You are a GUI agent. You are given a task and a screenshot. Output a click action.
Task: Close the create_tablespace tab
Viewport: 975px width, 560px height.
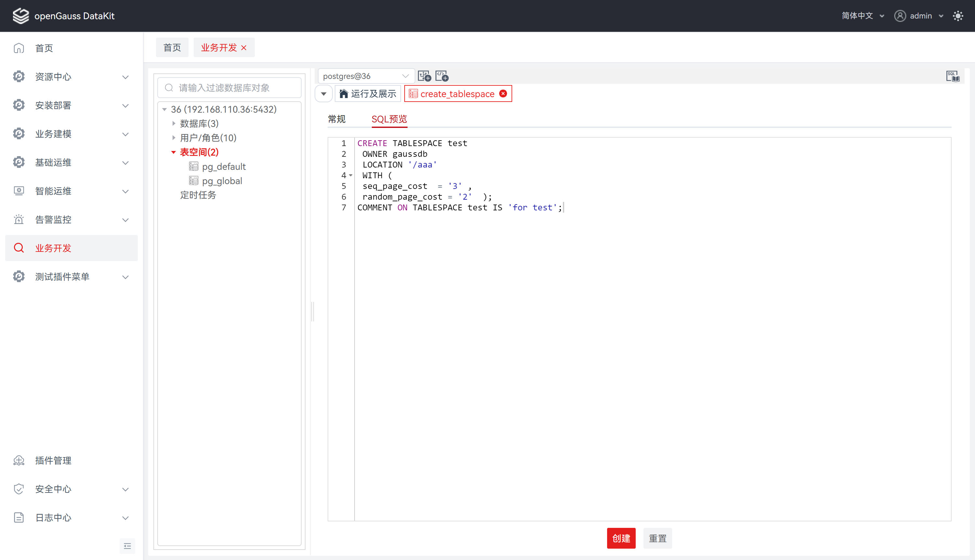point(503,93)
